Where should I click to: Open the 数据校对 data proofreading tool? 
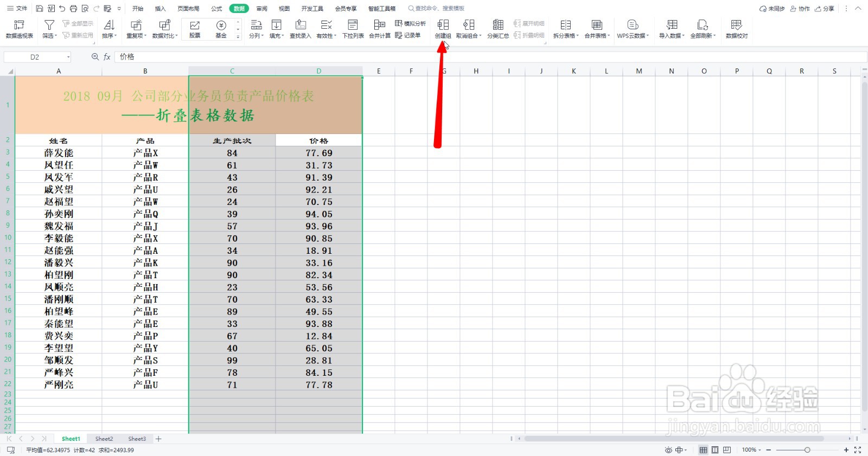pyautogui.click(x=737, y=29)
